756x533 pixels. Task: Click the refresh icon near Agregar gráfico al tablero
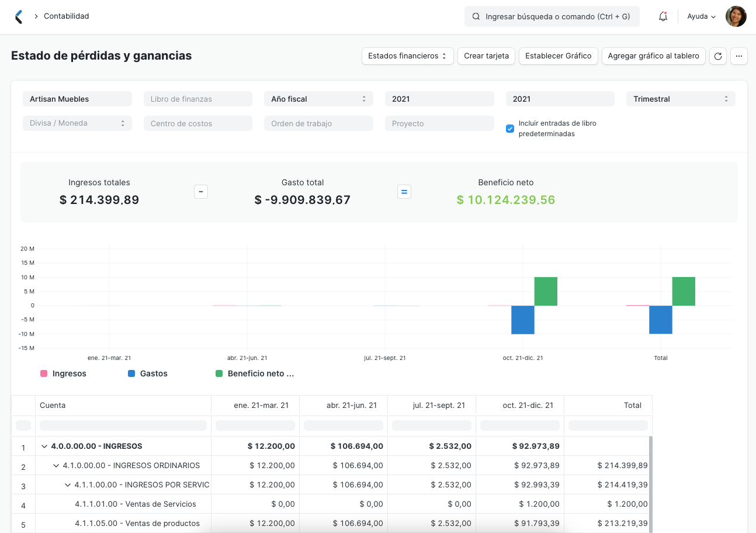coord(718,56)
